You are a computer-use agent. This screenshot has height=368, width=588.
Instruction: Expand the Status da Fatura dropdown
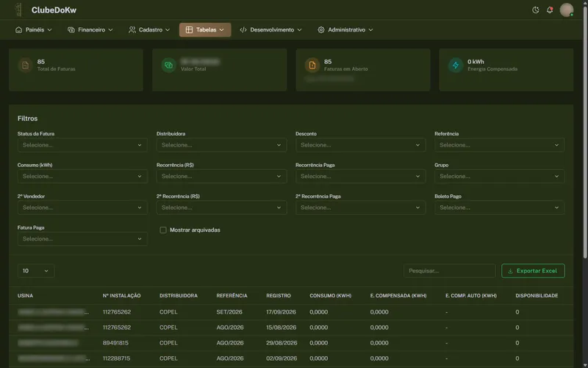pyautogui.click(x=82, y=145)
